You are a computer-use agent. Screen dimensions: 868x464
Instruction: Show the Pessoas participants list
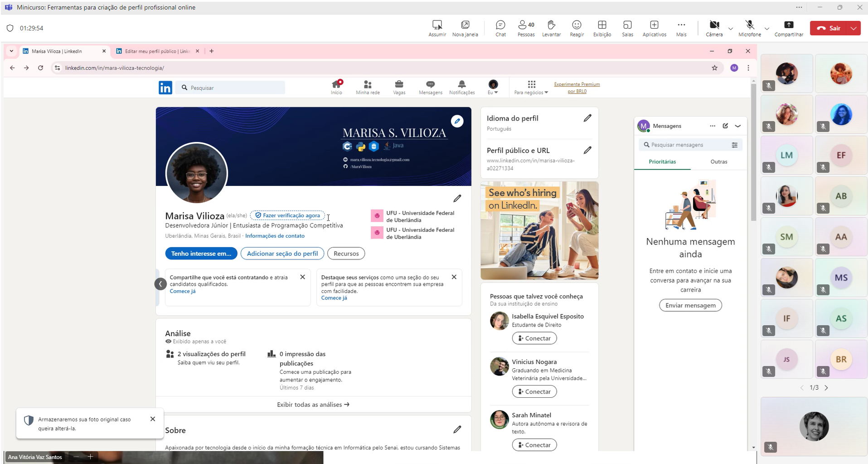click(526, 28)
